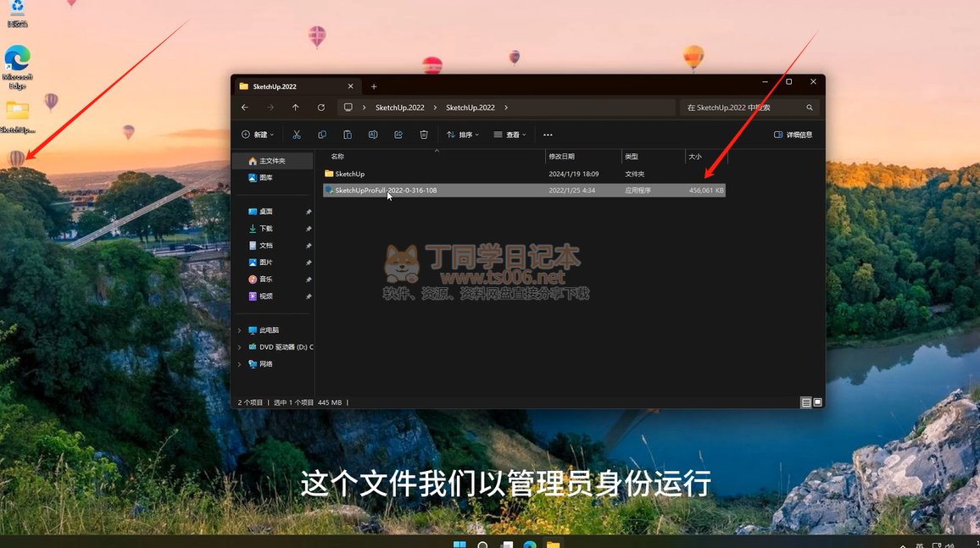Select the SketchUp folder on desktop
Viewport: 980px width, 548px height.
coord(18,118)
